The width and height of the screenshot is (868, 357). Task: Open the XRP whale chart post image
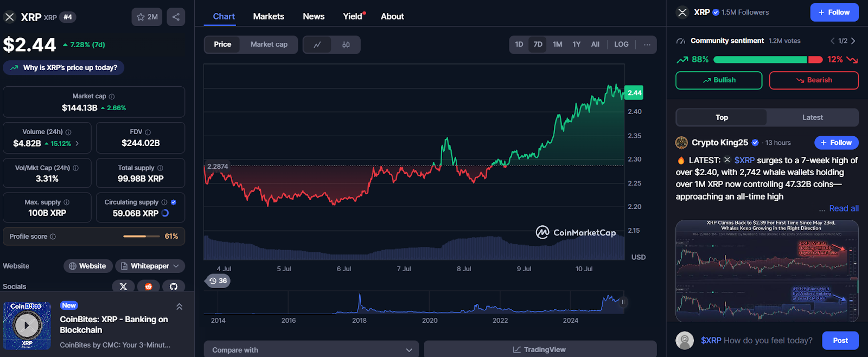[x=767, y=271]
